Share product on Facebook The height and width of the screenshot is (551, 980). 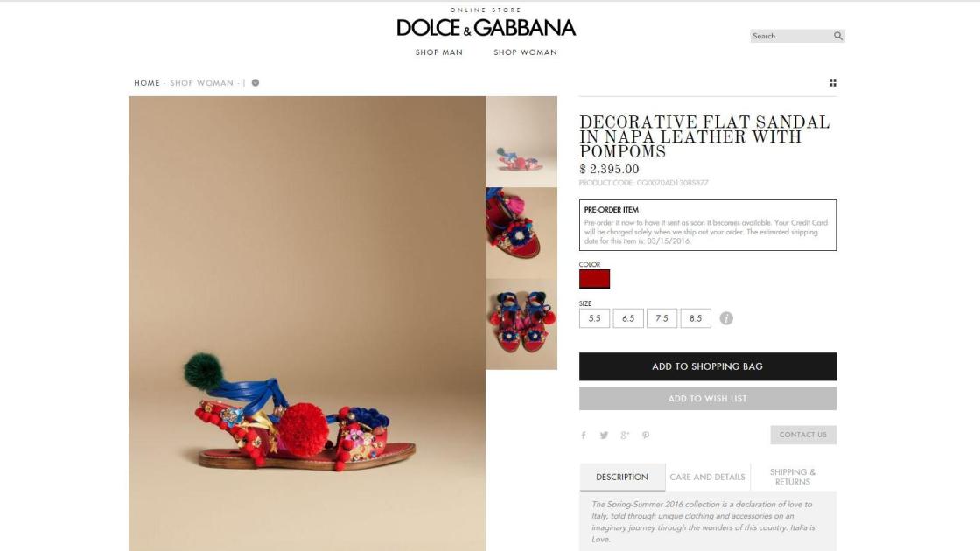click(584, 436)
